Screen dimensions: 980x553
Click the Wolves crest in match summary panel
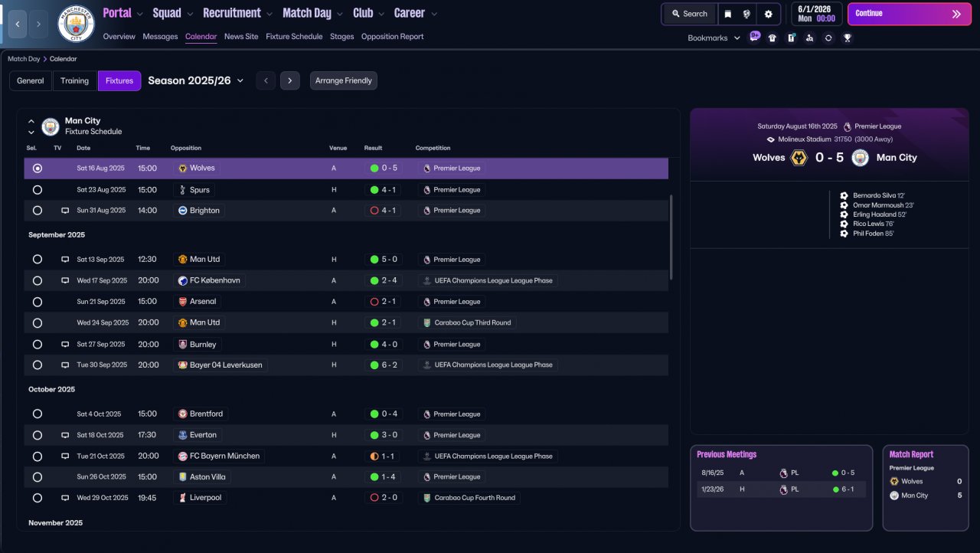799,158
